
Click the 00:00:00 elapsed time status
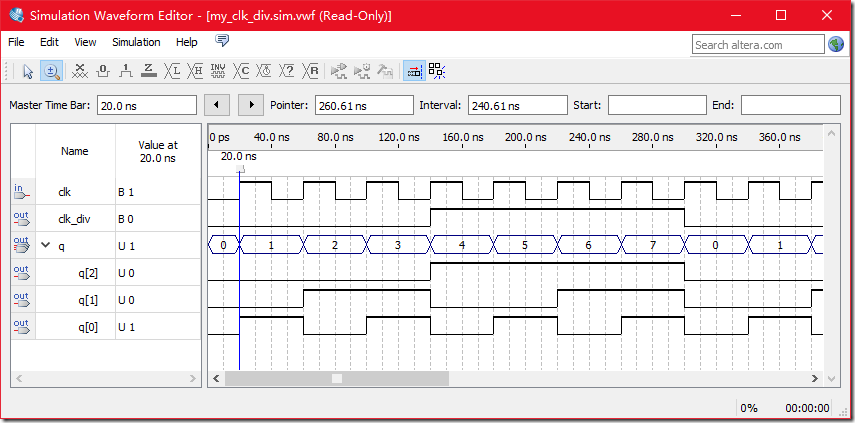pyautogui.click(x=807, y=408)
